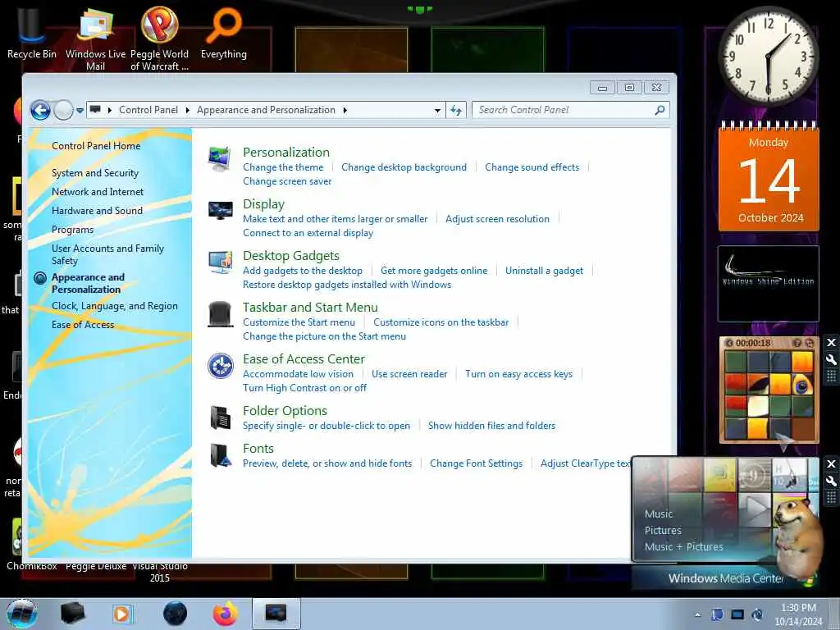The width and height of the screenshot is (840, 630).
Task: Click the black folder taskbar icon
Action: (x=72, y=614)
